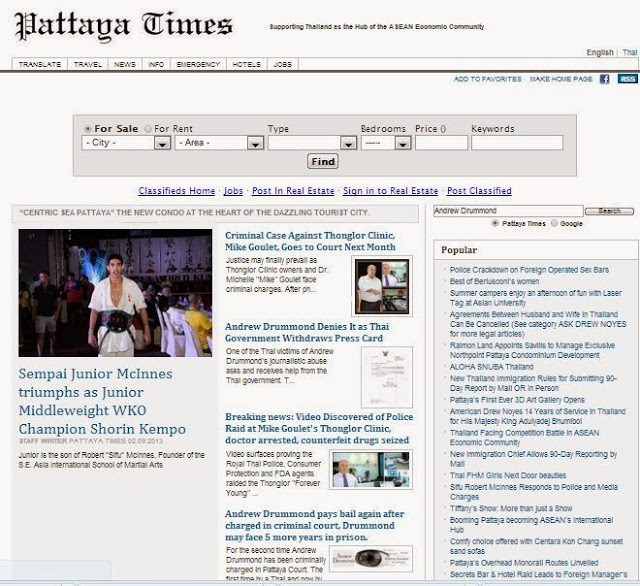The image size is (640, 586).
Task: Open Pattaya's Overhead Monorail Routes Unveiled link
Action: click(524, 563)
